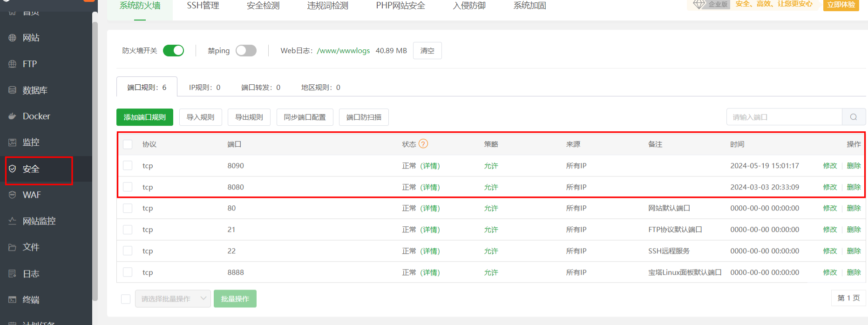Open the IP规则 tab
Viewport: 868px width, 325px height.
pyautogui.click(x=204, y=88)
